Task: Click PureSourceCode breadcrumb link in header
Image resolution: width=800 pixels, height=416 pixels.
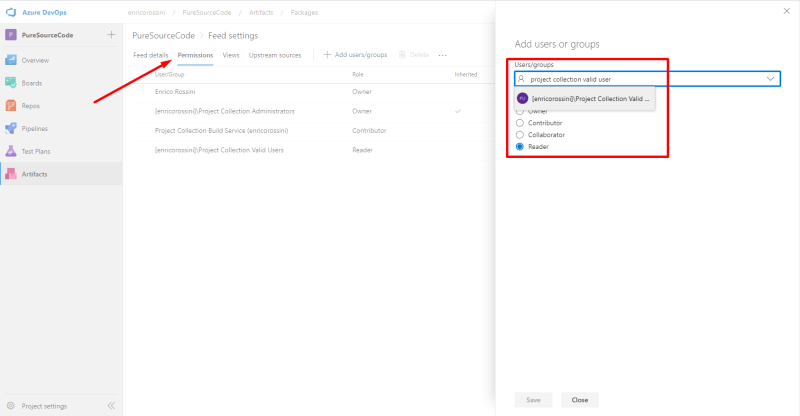Action: [207, 12]
